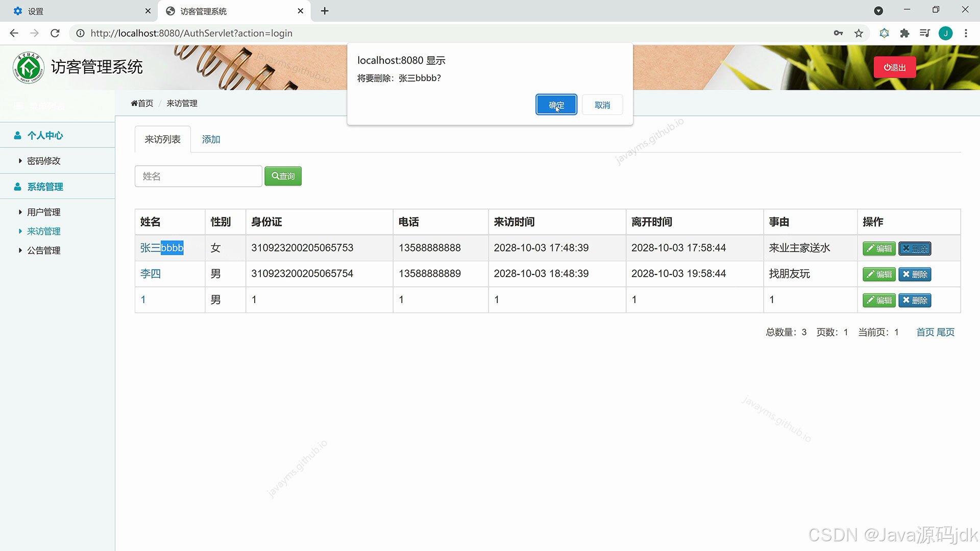Bookmark this page with star icon
The width and height of the screenshot is (980, 551).
tap(859, 33)
